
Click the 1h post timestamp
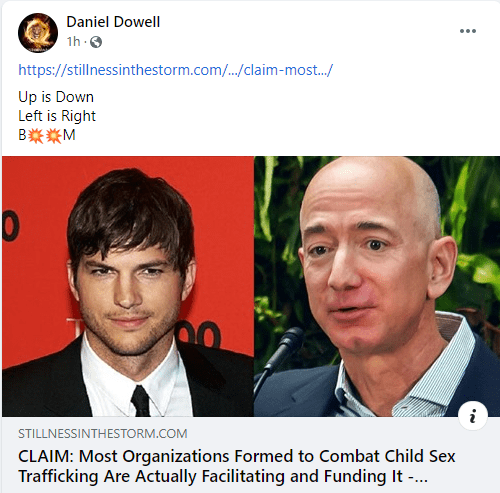(x=73, y=42)
